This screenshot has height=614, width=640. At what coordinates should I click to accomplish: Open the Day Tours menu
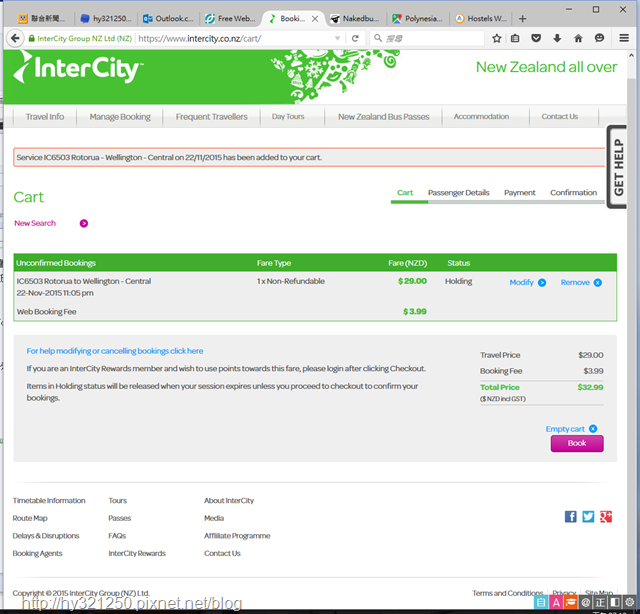pyautogui.click(x=288, y=117)
